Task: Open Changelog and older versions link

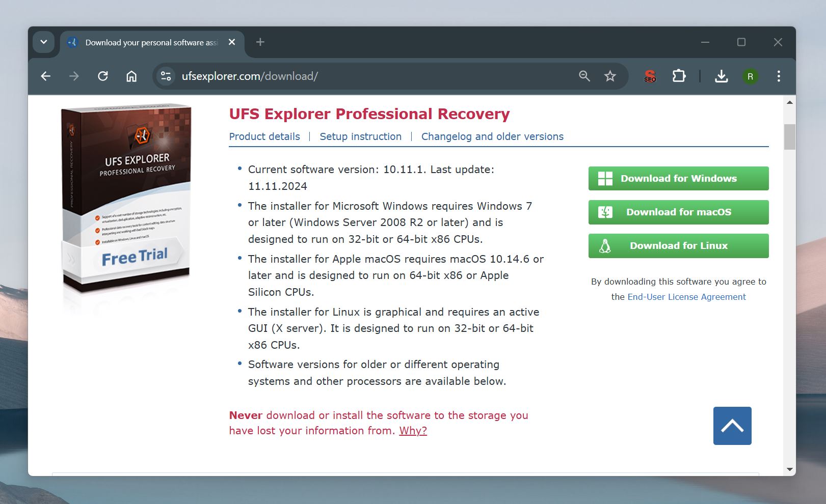Action: 492,136
